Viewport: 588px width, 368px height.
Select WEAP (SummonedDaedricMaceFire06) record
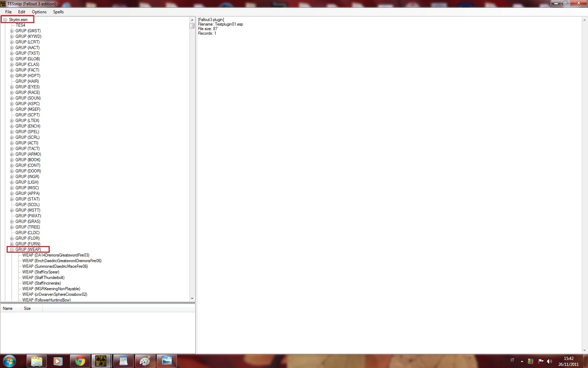(x=55, y=266)
